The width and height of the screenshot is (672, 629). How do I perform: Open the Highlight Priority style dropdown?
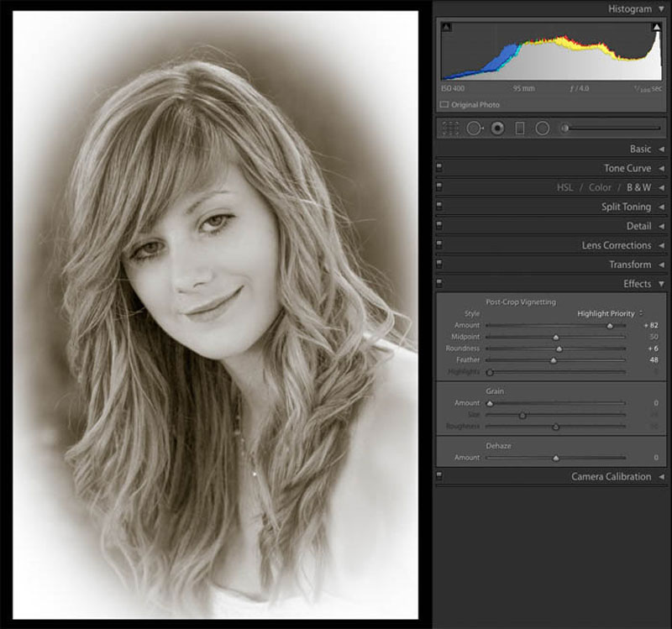tap(610, 313)
